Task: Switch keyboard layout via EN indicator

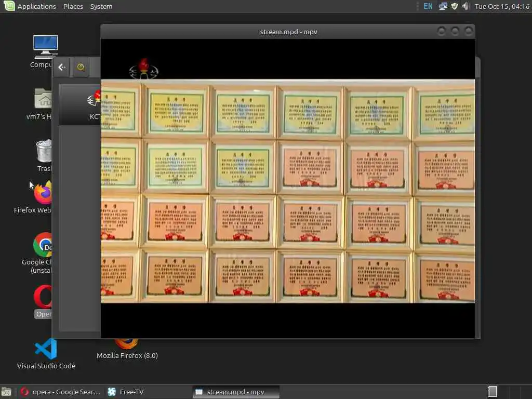Action: click(428, 6)
